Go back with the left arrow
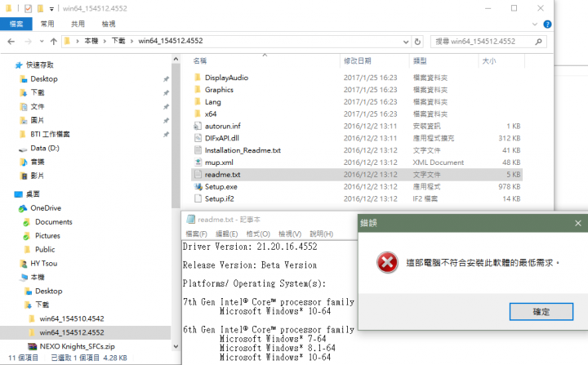 click(11, 42)
